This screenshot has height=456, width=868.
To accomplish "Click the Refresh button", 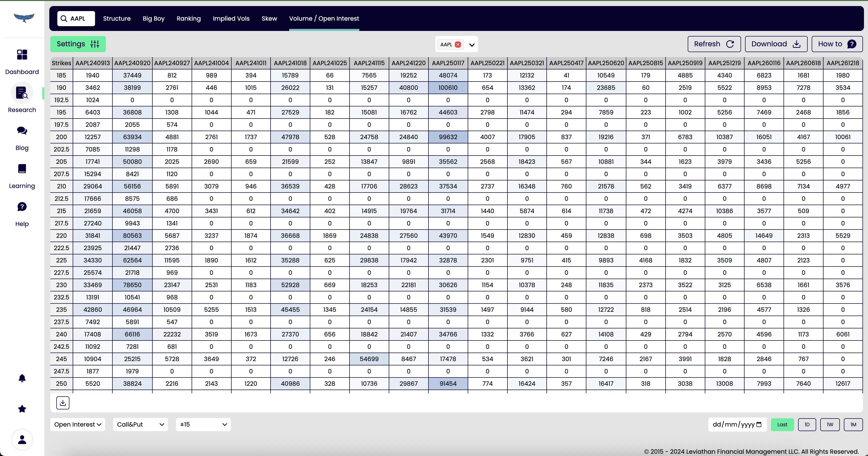I will click(x=714, y=44).
